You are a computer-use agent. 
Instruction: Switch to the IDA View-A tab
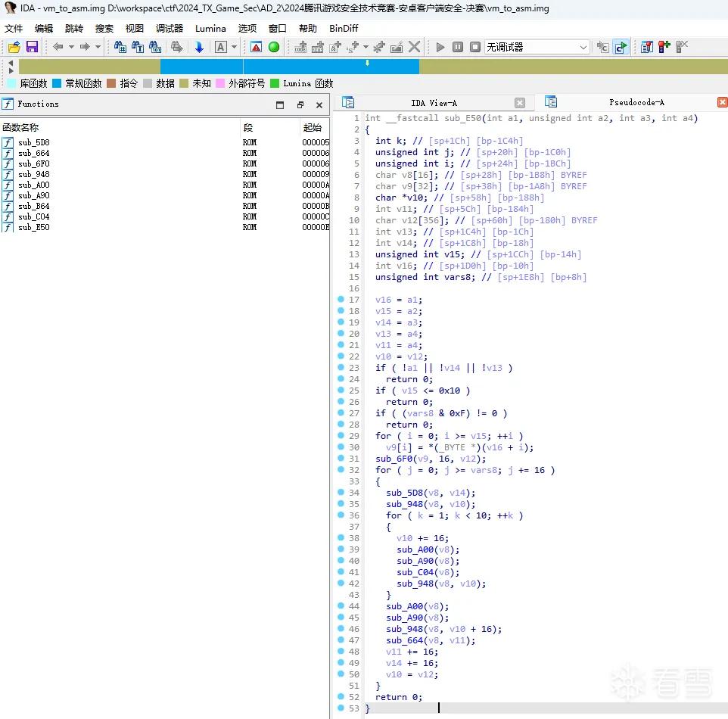434,103
